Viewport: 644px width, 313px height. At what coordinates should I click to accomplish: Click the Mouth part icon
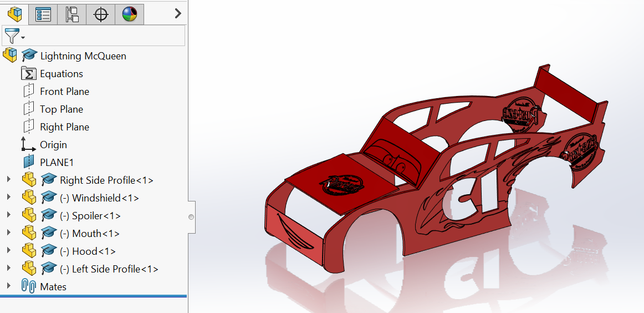pyautogui.click(x=29, y=233)
